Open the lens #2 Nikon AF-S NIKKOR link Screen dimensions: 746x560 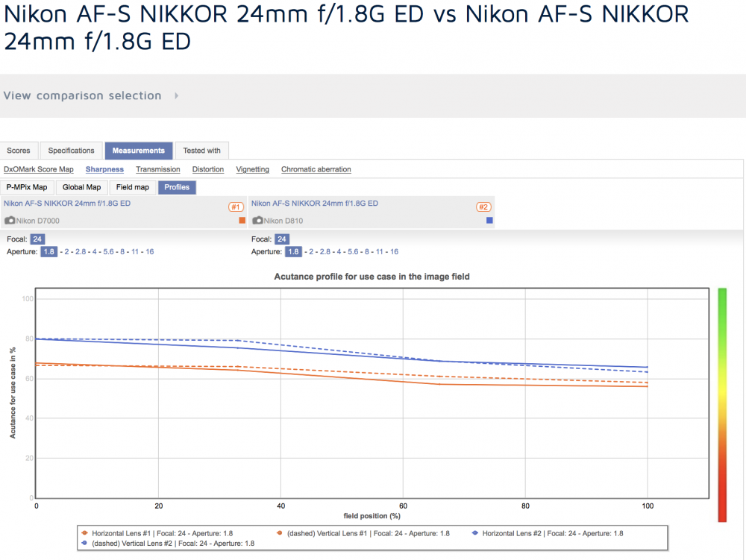click(x=315, y=204)
